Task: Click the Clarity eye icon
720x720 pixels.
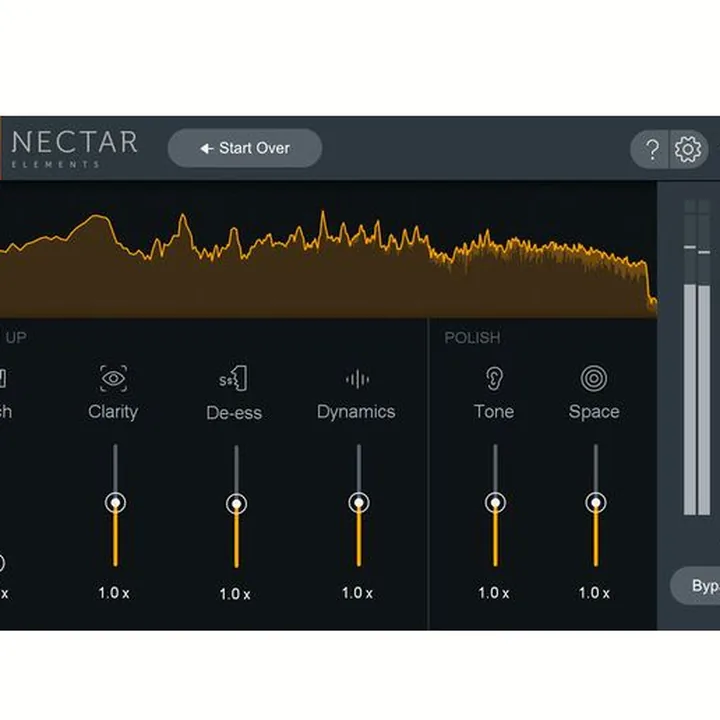Action: [x=113, y=378]
